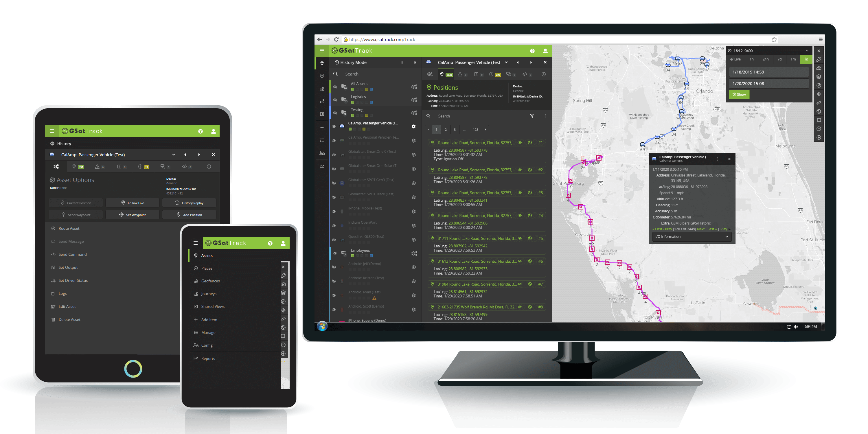
Task: Toggle eye icon on position #7 entry
Action: pos(520,284)
